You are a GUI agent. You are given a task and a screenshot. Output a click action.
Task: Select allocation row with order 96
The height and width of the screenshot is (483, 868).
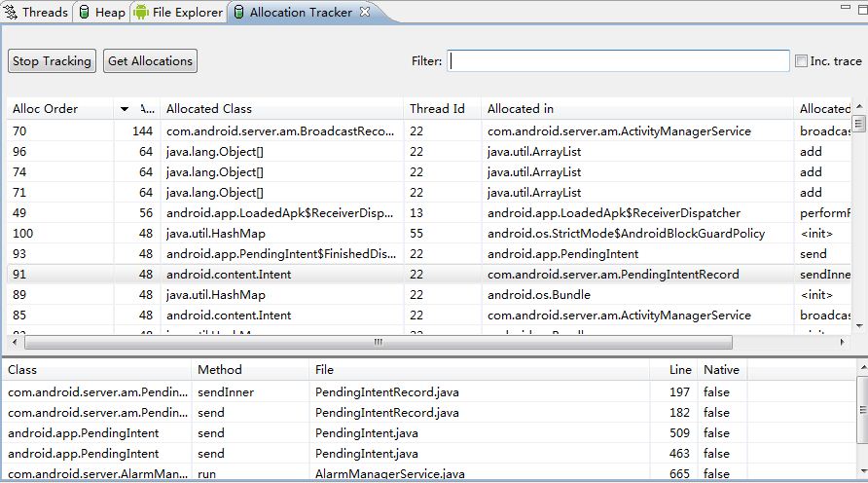tap(429, 152)
